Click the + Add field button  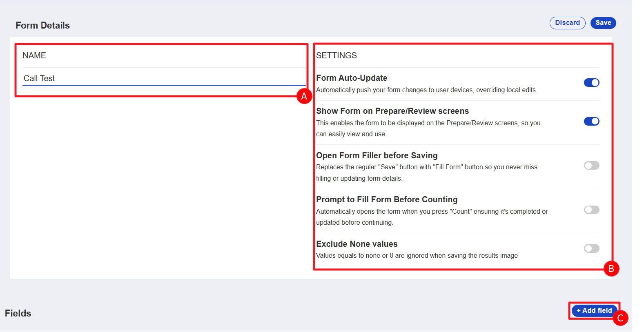coord(594,310)
